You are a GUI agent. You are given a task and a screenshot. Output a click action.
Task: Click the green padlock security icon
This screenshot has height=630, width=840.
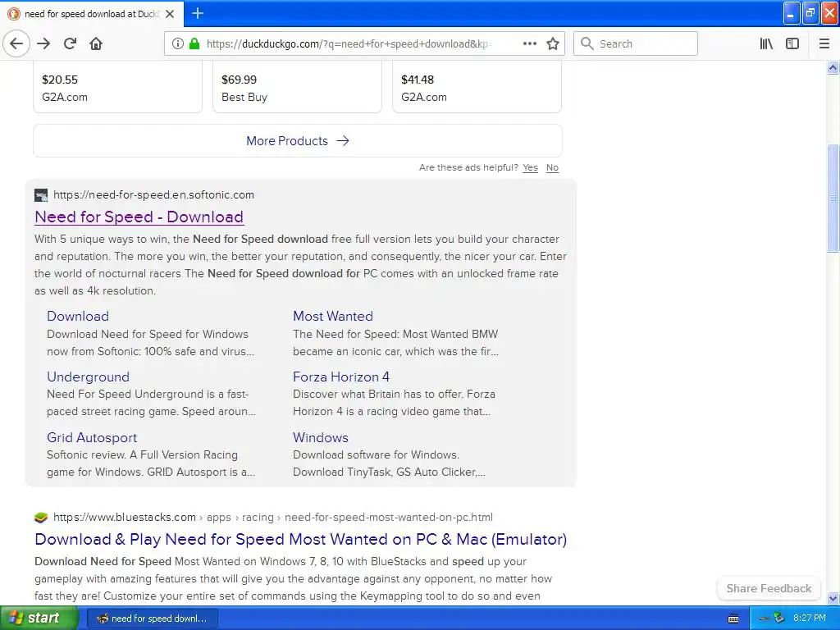[194, 43]
